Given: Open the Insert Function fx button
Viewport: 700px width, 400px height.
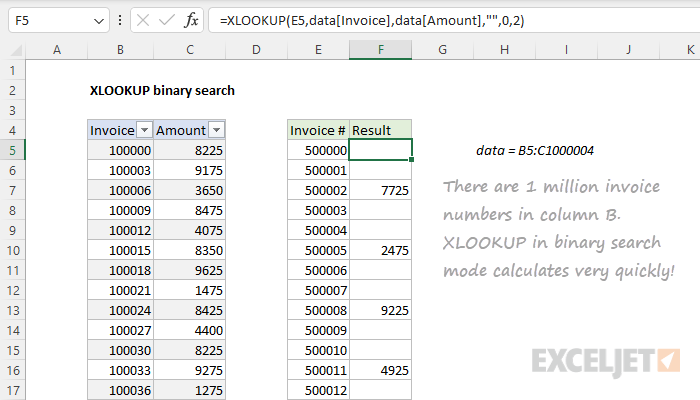Looking at the screenshot, I should [x=191, y=21].
